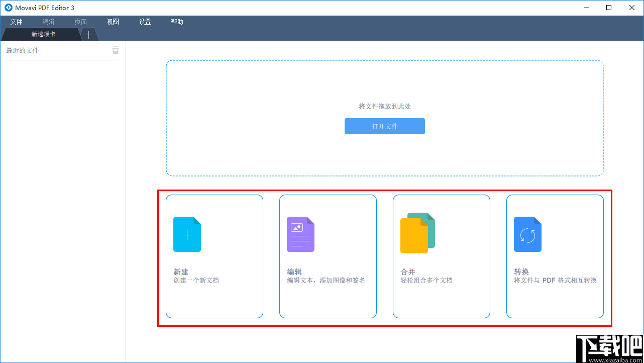Open the 设置 (Settings) menu
644x363 pixels.
tap(145, 22)
